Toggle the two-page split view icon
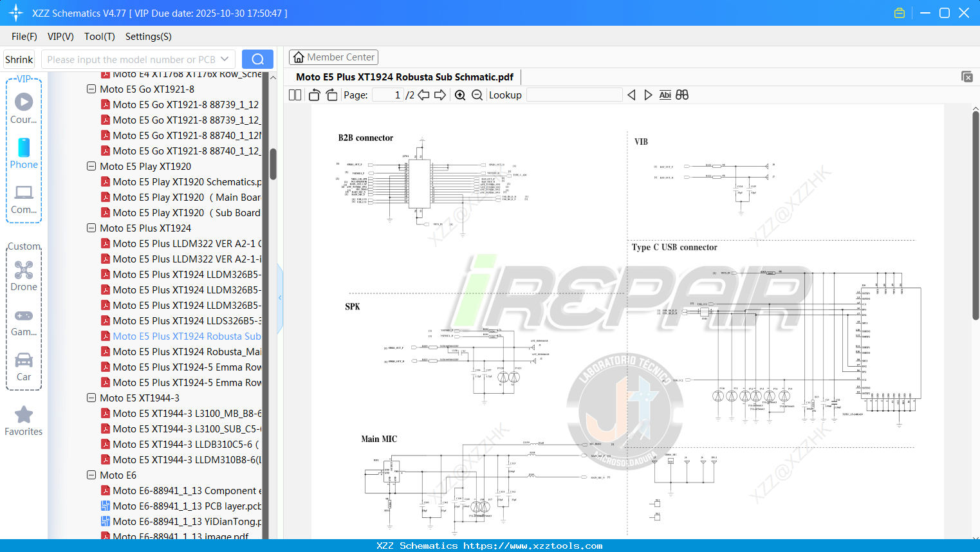Viewport: 980px width, 552px height. click(x=295, y=95)
